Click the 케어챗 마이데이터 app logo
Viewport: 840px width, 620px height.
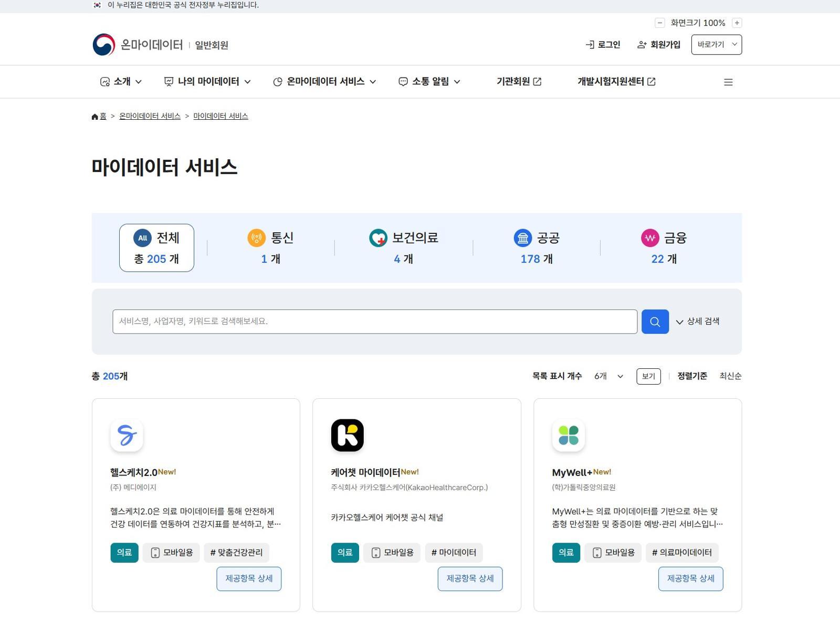click(x=348, y=435)
